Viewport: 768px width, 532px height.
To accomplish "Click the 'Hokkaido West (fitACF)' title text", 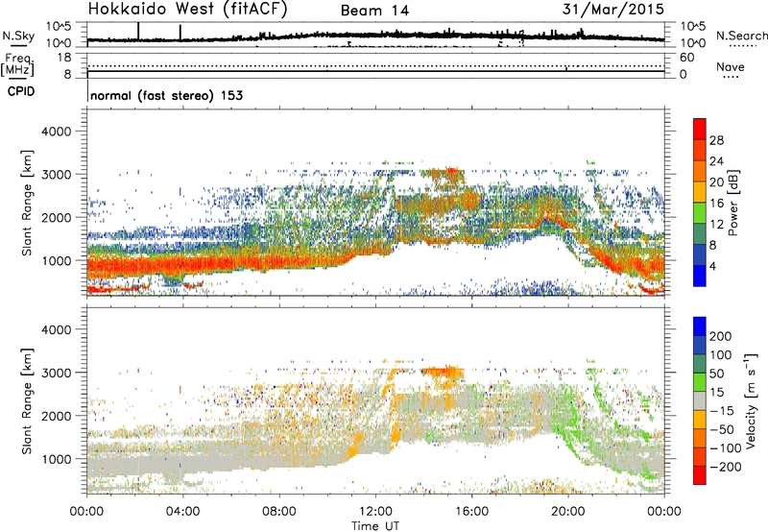I will [x=187, y=10].
